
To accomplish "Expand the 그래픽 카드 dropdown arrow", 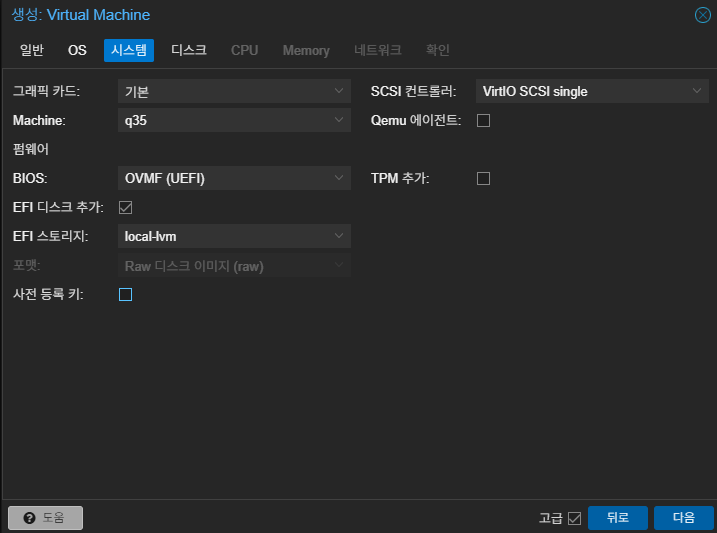I will coord(339,91).
